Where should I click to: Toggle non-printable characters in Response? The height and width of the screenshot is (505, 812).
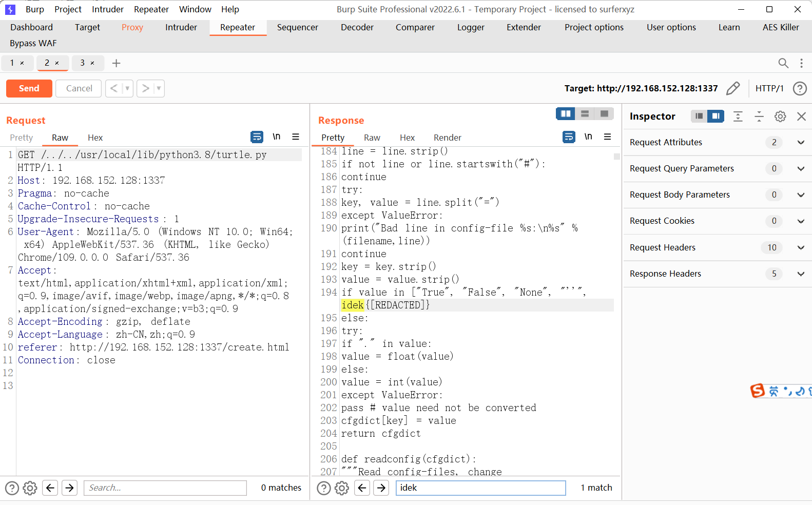[x=588, y=137]
